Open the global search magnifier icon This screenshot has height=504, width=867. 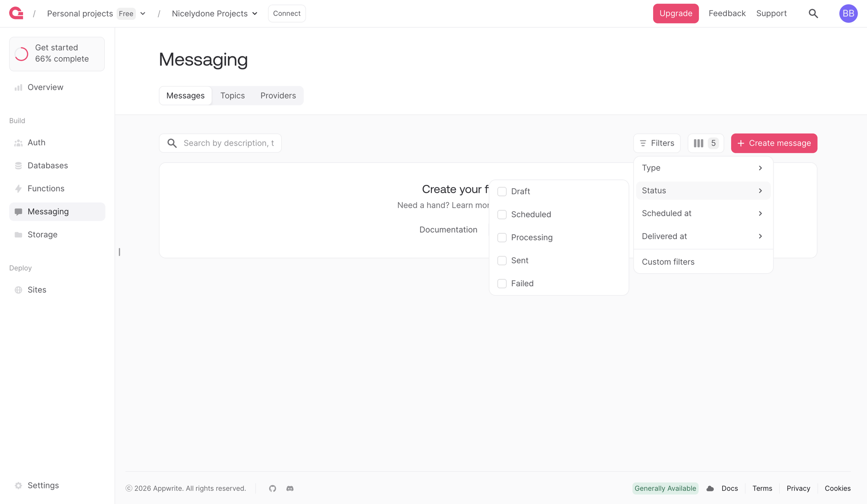(x=813, y=13)
